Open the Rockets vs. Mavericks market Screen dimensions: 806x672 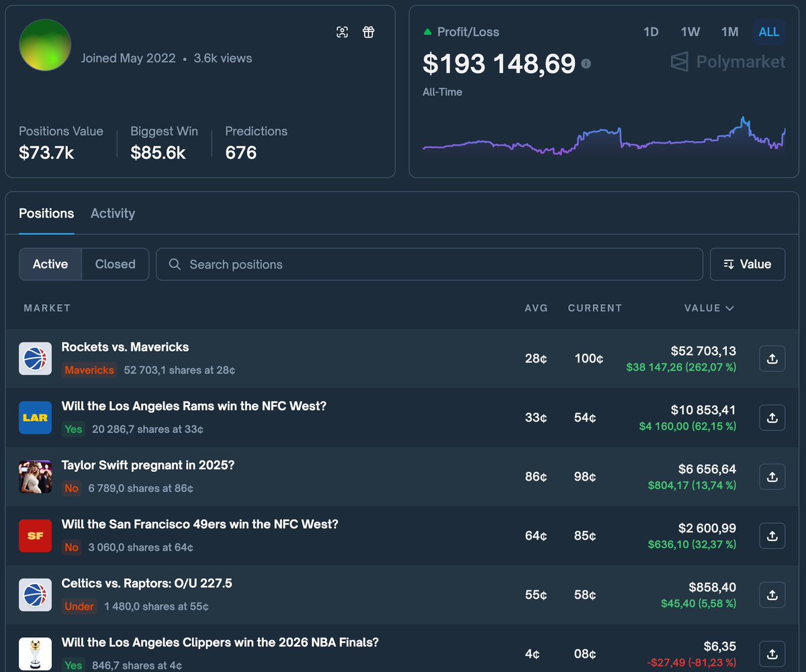click(x=125, y=347)
